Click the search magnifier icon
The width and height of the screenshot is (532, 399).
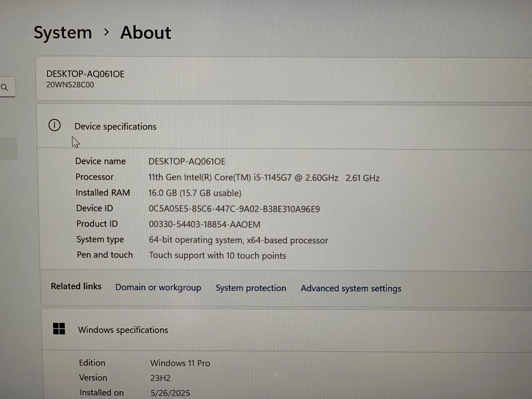4,88
